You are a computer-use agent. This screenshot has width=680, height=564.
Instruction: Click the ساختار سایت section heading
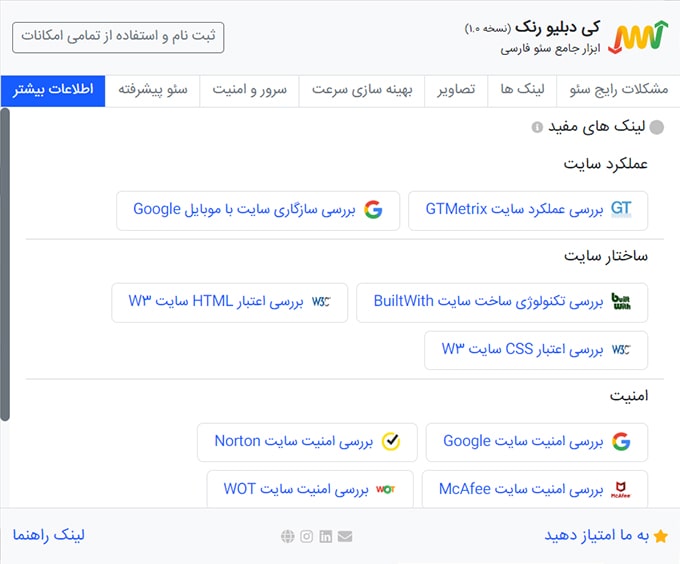click(606, 256)
